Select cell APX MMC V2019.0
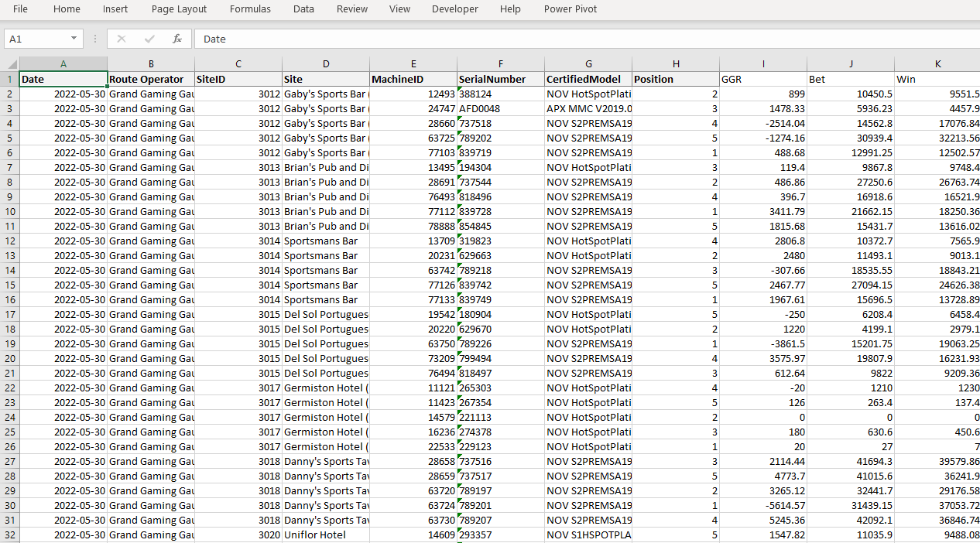Viewport: 980px width, 543px height. (x=588, y=108)
